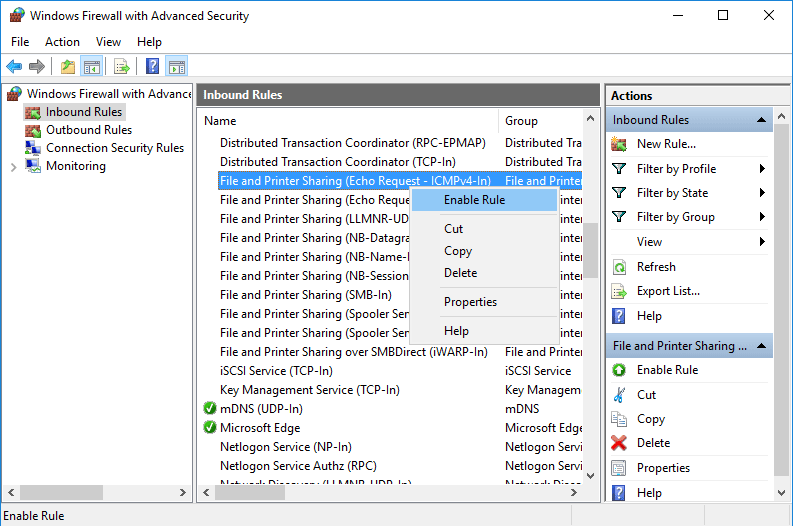Expand the Monitoring tree node

(14, 166)
